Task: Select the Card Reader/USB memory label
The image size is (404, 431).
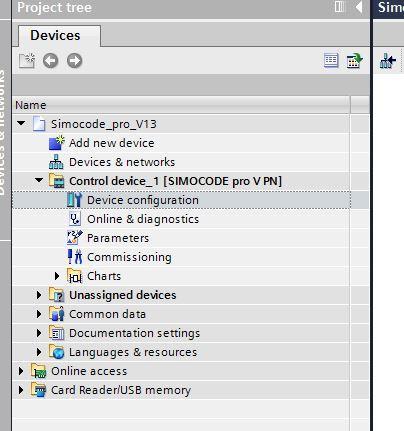Action: tap(121, 390)
